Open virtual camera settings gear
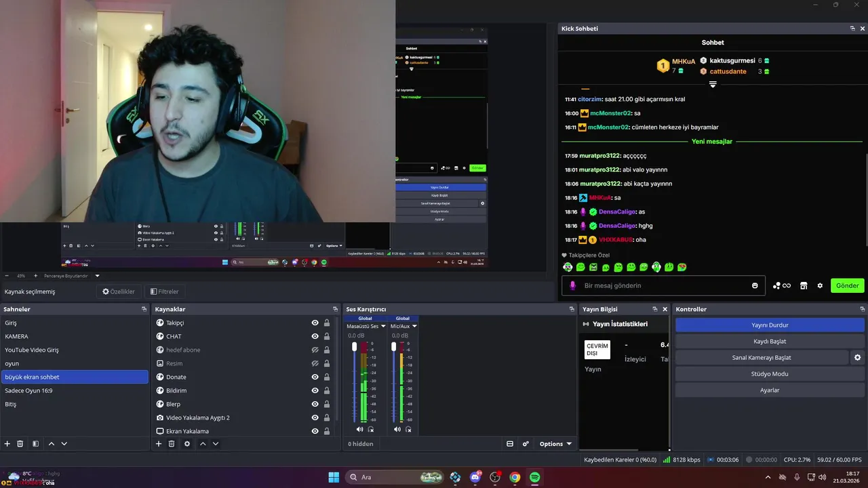Screen dimensions: 868x488 click(857, 357)
